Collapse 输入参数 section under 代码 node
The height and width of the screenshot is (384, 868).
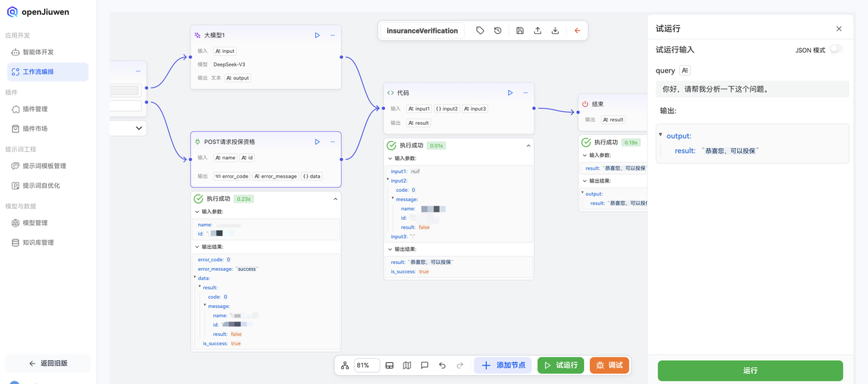pos(391,158)
